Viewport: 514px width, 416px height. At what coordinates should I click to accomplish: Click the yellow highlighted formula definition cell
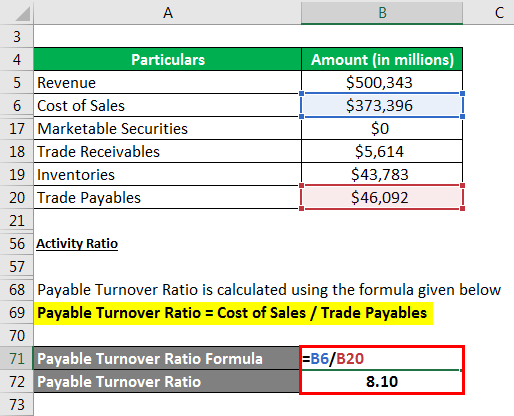233,313
